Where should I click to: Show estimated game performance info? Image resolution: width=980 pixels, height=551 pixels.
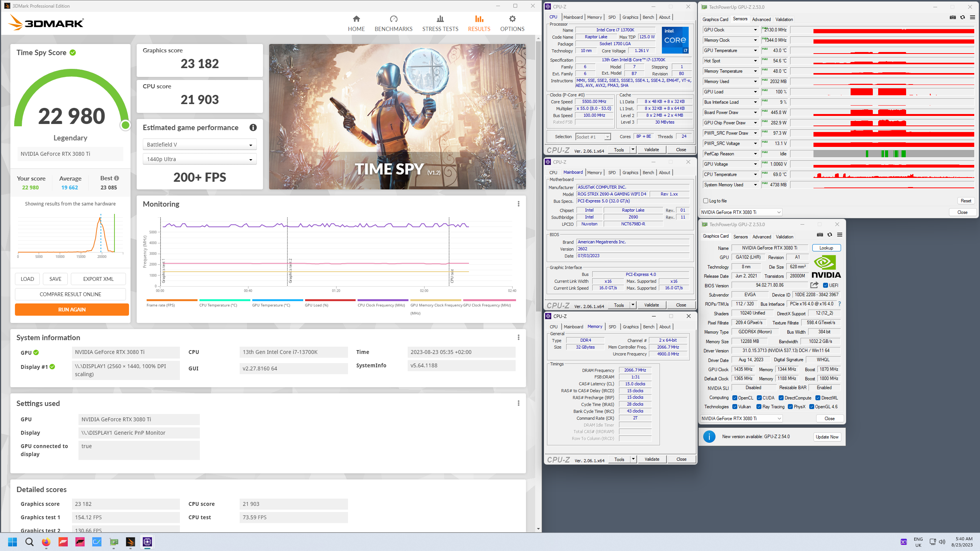pos(253,127)
